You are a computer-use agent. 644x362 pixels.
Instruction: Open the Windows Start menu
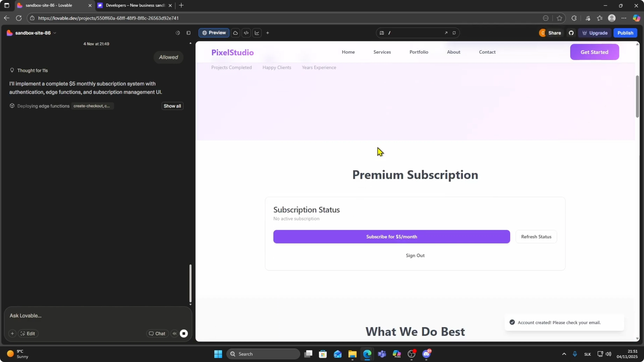218,354
